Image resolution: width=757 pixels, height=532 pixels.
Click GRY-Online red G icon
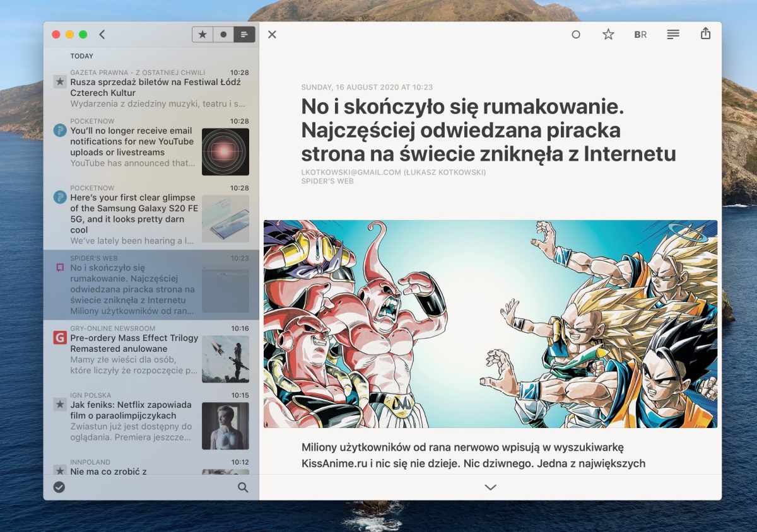tap(60, 338)
